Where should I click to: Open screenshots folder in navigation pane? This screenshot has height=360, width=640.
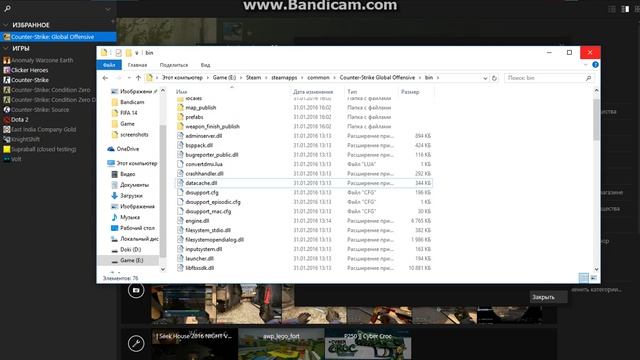[133, 134]
